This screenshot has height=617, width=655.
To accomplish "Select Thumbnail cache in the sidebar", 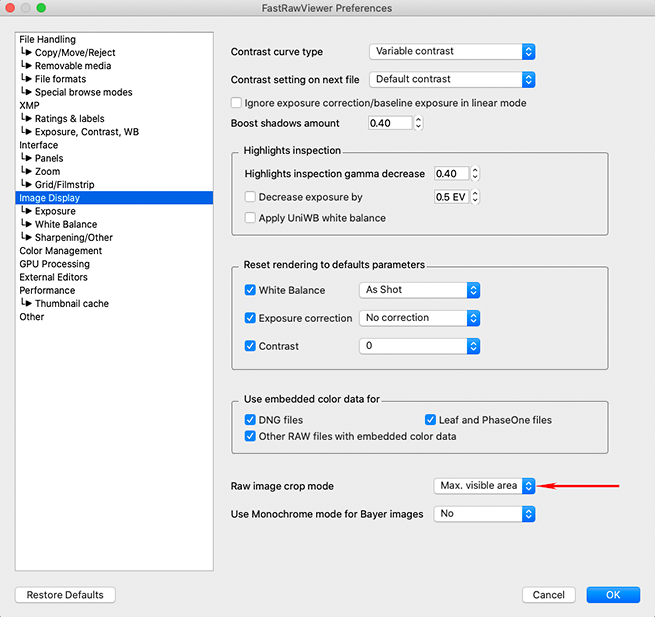I will click(x=71, y=304).
